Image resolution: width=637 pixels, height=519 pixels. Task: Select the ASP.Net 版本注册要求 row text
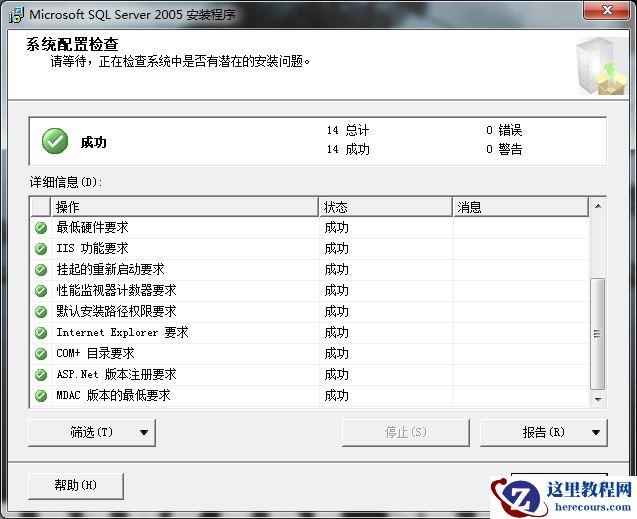pos(116,374)
